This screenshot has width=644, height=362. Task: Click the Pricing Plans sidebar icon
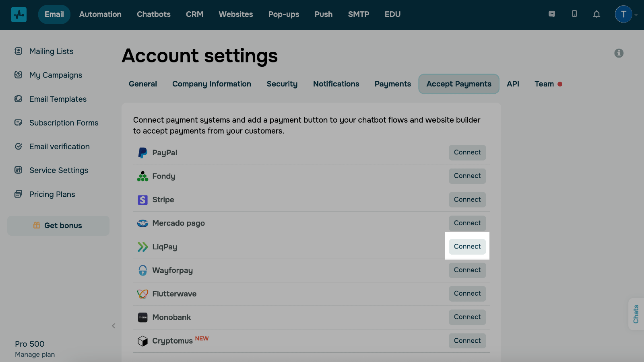[x=19, y=194]
